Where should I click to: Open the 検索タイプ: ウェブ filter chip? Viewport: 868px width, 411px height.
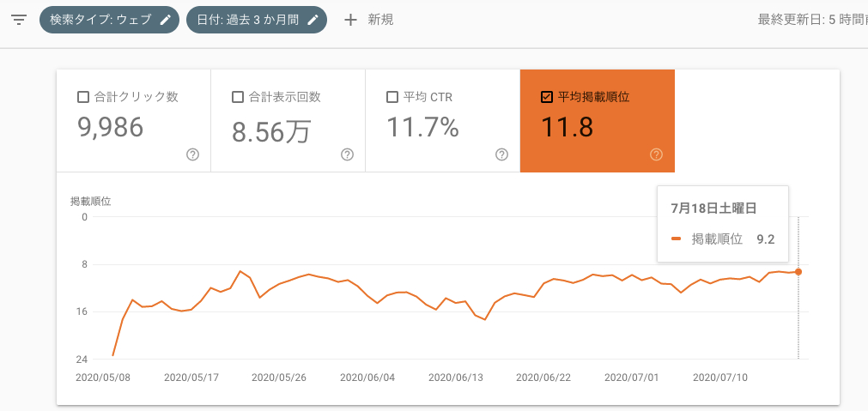coord(109,20)
